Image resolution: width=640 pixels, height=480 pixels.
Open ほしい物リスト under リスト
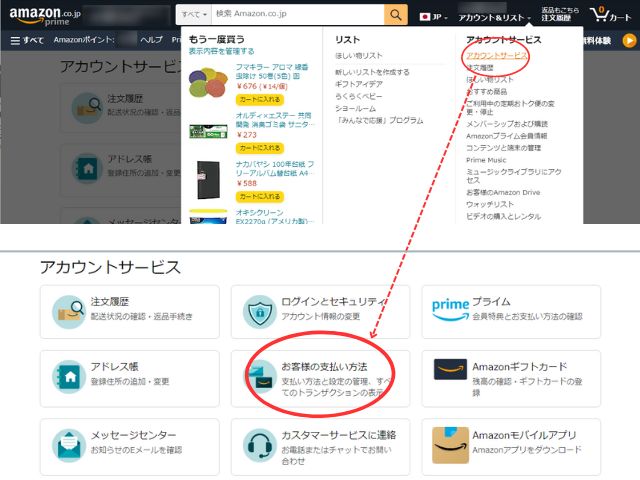359,56
